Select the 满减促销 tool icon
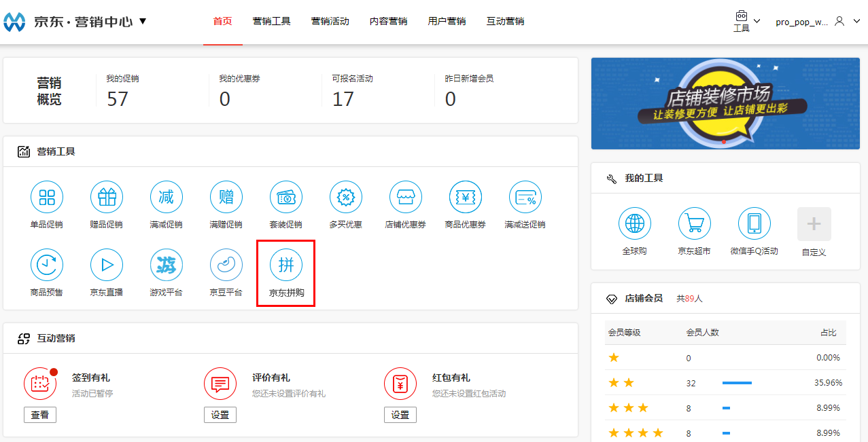 click(x=167, y=198)
